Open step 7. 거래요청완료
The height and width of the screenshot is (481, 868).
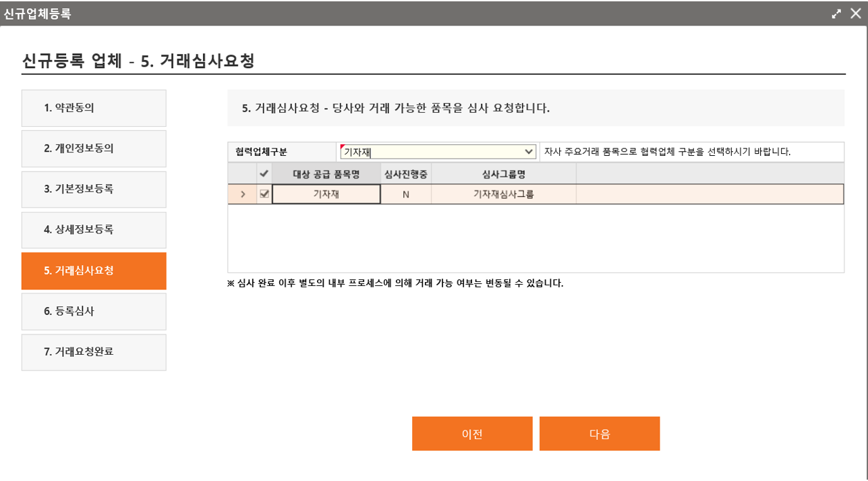[x=94, y=352]
